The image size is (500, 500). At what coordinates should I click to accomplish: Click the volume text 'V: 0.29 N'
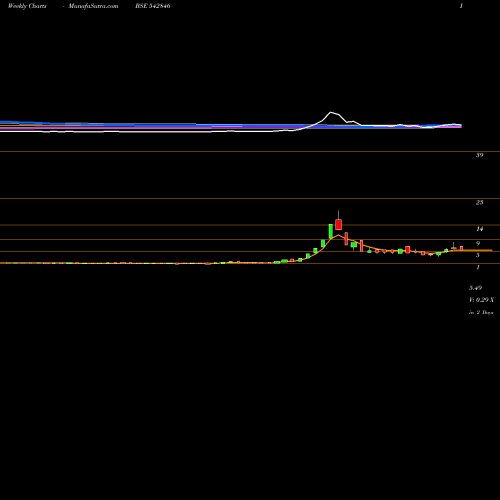(481, 300)
